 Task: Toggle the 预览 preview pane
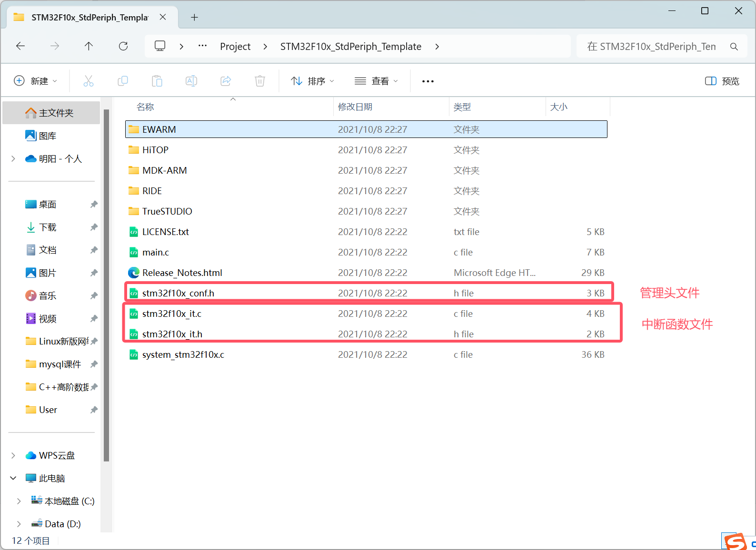coord(722,81)
